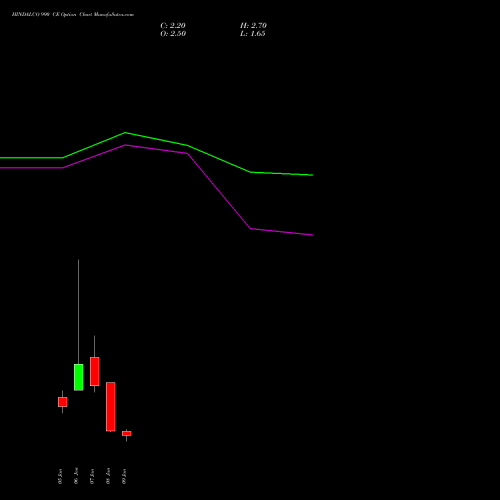This screenshot has width=500, height=500.
Task: Click the tiny red candle above the 09 date label
Action: point(127,433)
